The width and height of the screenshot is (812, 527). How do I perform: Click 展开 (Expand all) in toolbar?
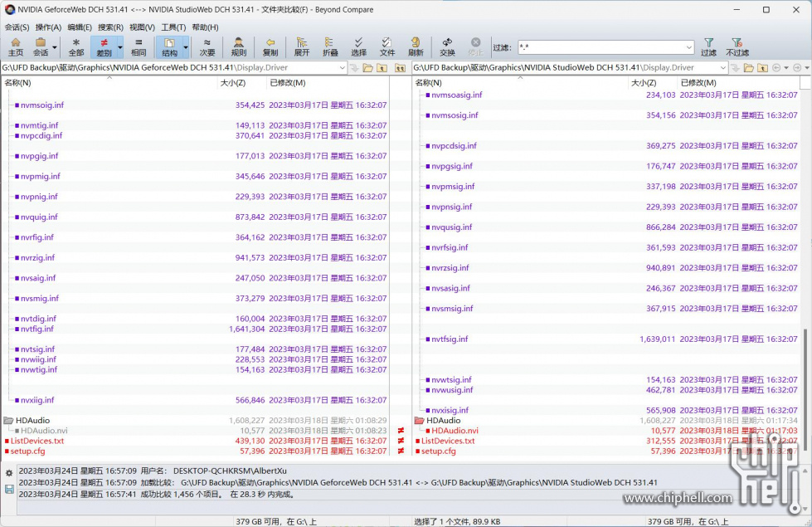(x=302, y=47)
